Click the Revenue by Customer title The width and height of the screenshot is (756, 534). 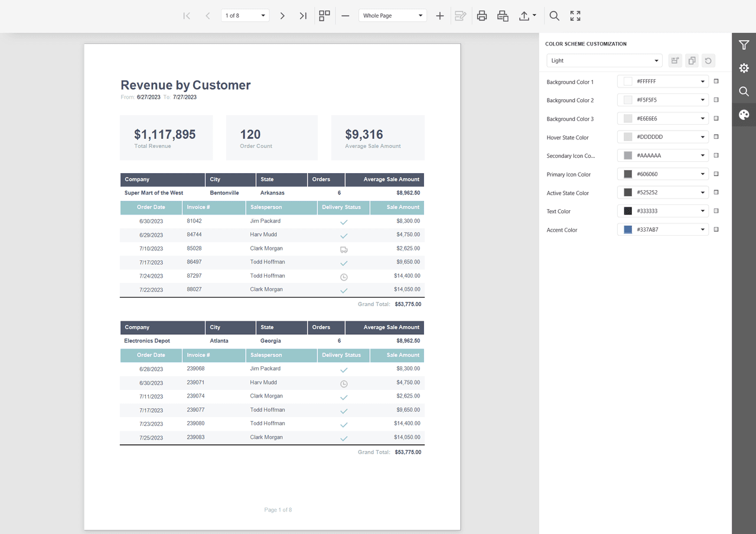point(185,85)
